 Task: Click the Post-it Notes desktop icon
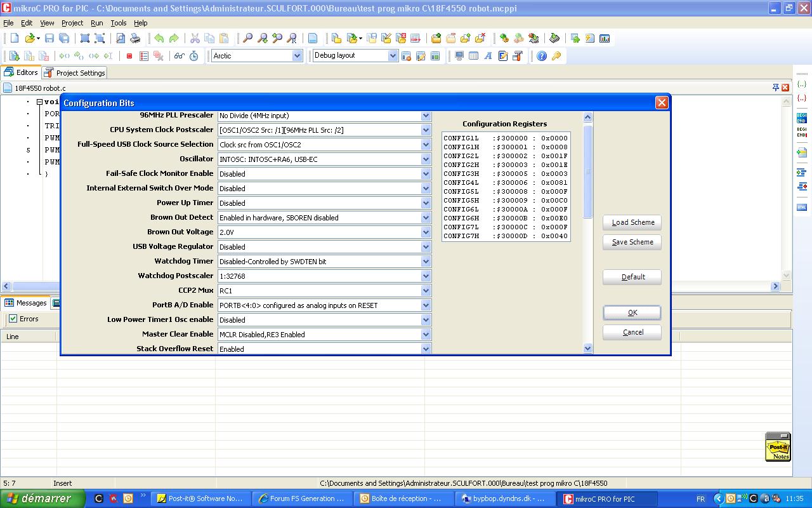(778, 446)
